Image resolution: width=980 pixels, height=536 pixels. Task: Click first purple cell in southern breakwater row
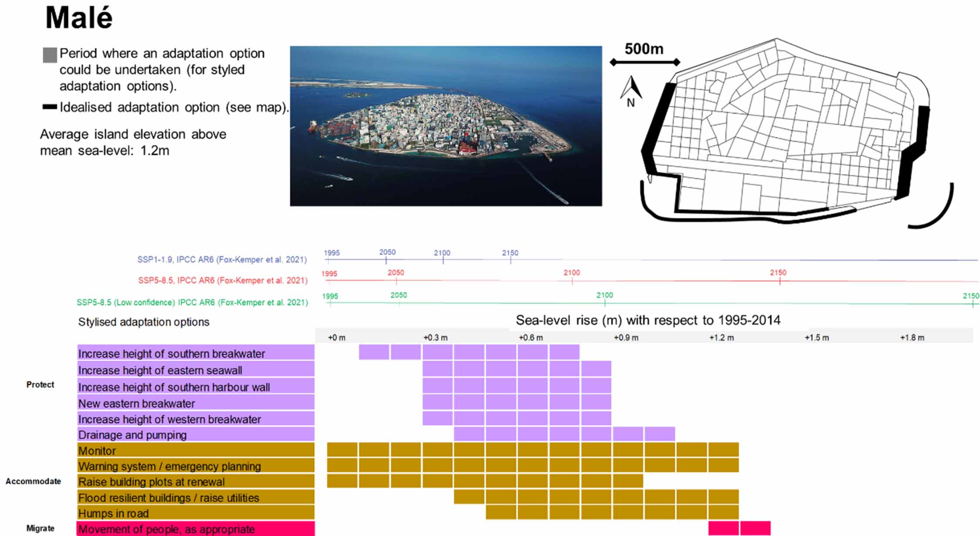click(x=374, y=352)
